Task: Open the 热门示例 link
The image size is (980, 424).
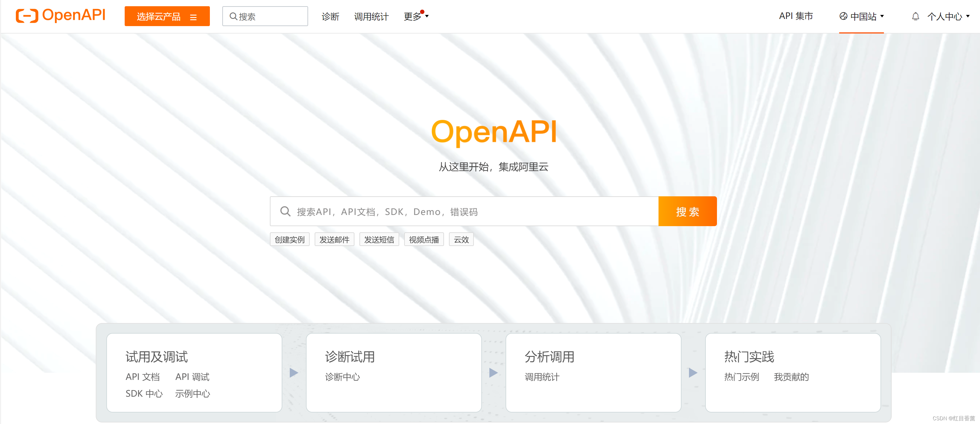Action: point(742,377)
